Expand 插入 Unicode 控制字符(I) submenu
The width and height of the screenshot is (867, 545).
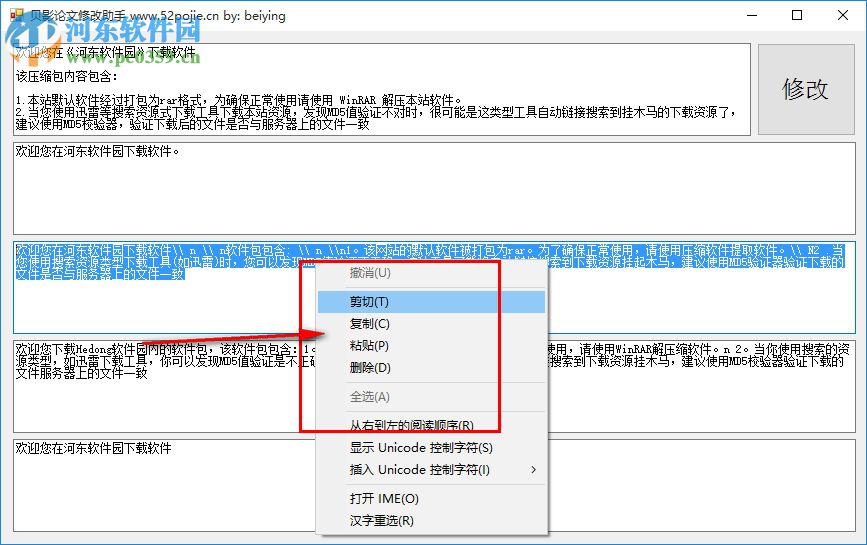[x=431, y=470]
